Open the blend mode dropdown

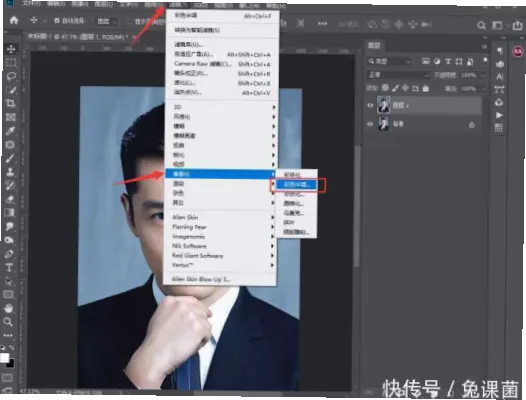tap(398, 75)
